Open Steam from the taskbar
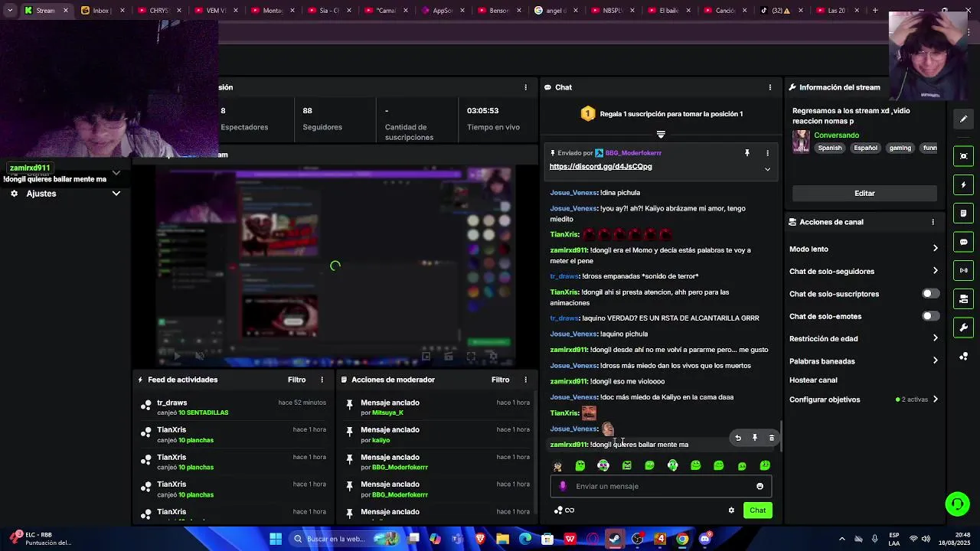The image size is (980, 551). (615, 539)
